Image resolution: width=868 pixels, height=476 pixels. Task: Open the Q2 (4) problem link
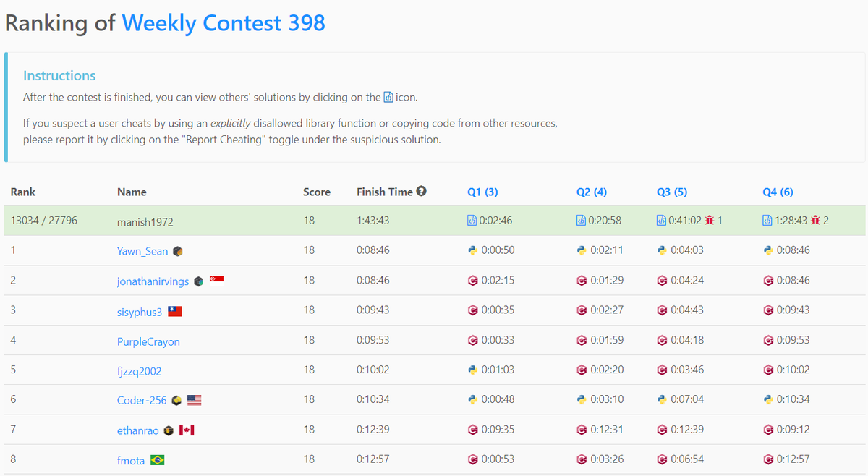click(592, 192)
